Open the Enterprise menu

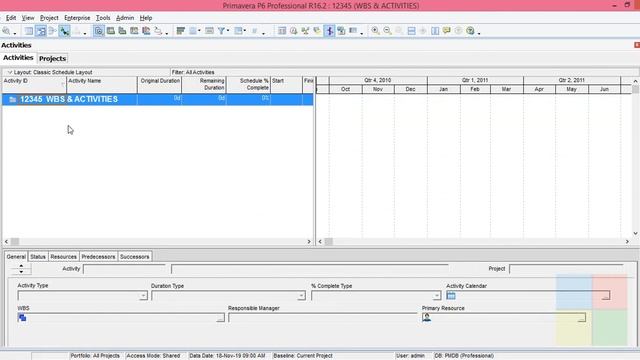[x=77, y=18]
